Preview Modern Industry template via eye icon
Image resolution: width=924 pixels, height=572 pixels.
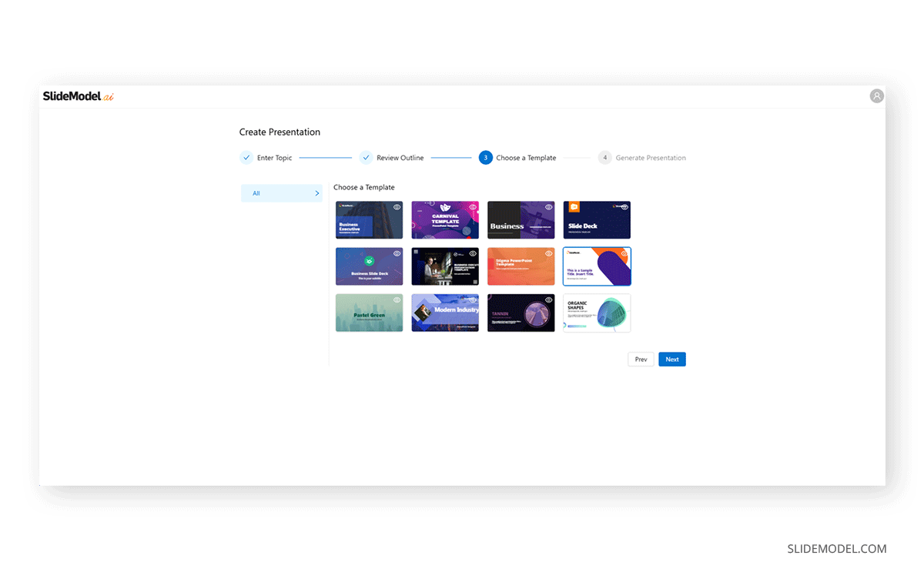coord(473,299)
